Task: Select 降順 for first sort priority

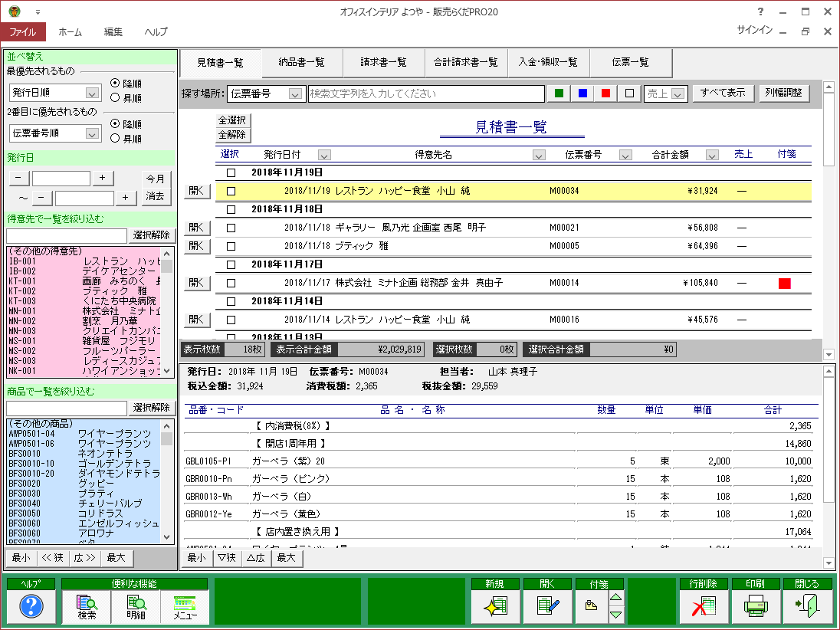Action: pyautogui.click(x=115, y=83)
